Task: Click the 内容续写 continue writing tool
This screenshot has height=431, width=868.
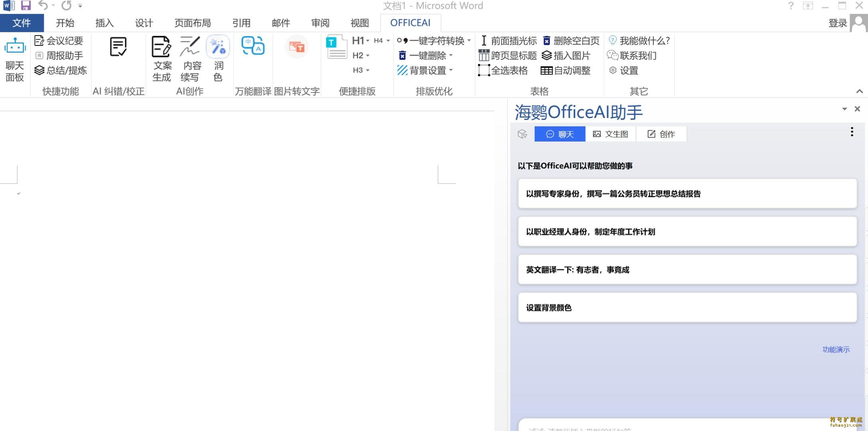Action: pyautogui.click(x=190, y=59)
